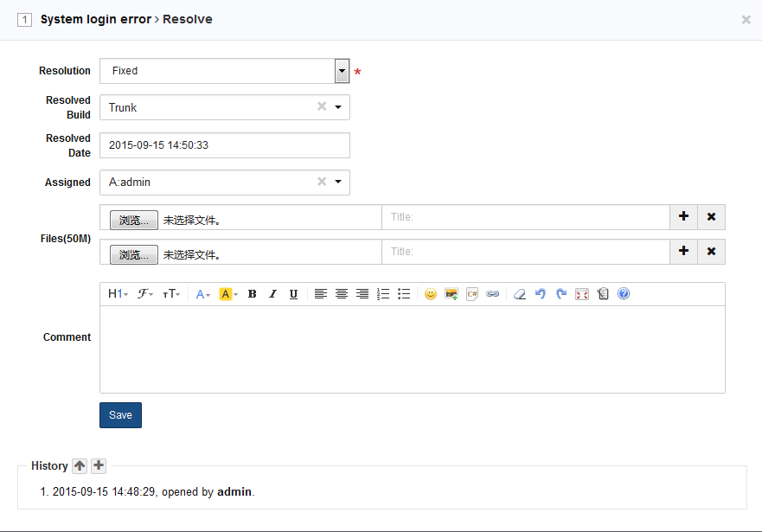Insert an image into the comment
This screenshot has width=762, height=532.
451,294
